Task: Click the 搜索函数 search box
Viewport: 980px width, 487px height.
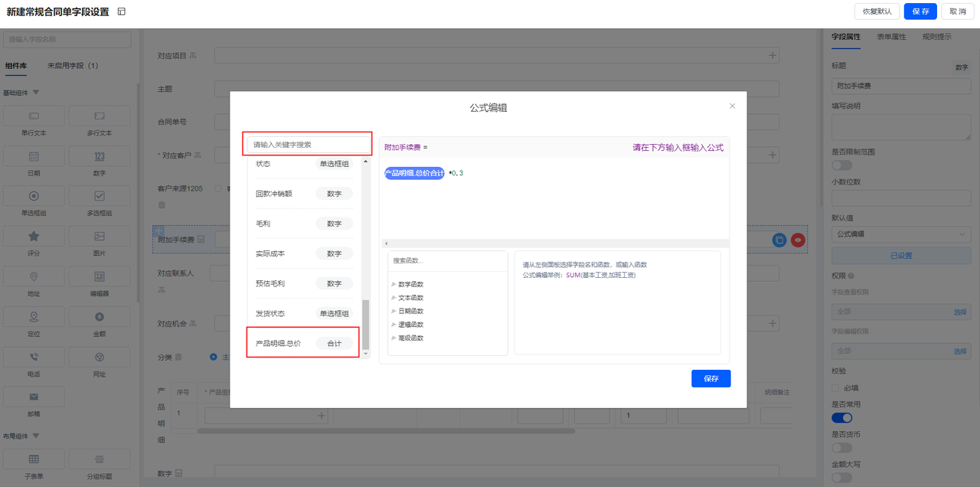Action: [x=447, y=260]
